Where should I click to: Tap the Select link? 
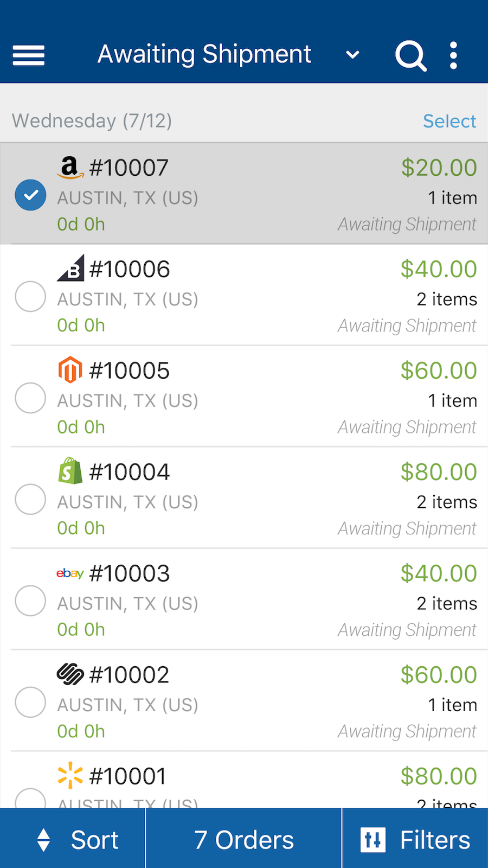(449, 121)
